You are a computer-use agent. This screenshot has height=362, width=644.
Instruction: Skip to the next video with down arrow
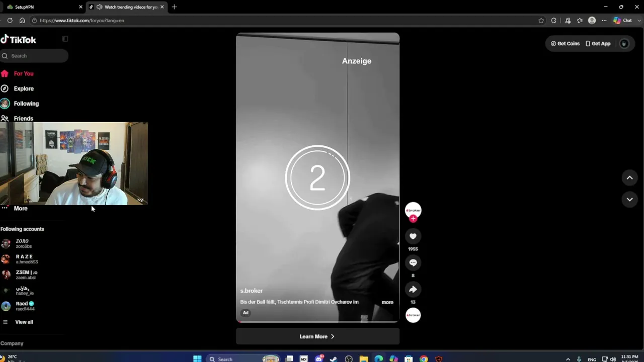coord(629,200)
